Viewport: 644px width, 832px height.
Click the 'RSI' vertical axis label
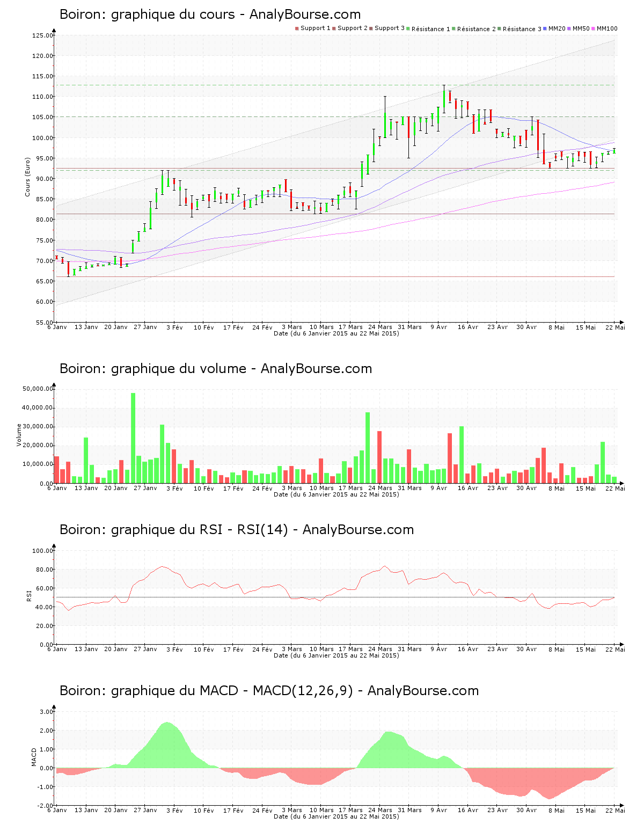pos(29,596)
